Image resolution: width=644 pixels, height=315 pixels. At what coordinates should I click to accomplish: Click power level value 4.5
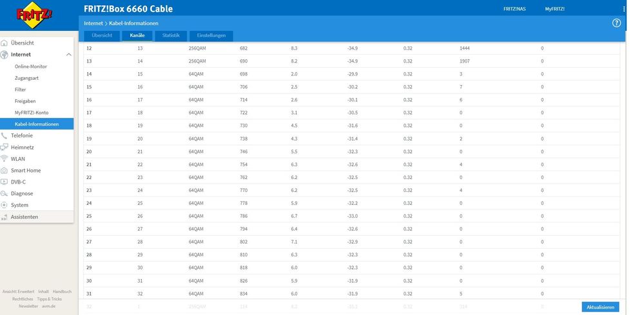tap(294, 126)
